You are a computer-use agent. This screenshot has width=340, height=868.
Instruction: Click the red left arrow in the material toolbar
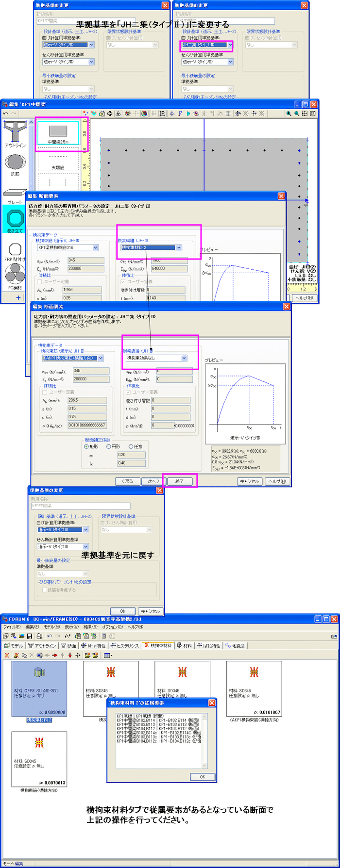pyautogui.click(x=47, y=655)
